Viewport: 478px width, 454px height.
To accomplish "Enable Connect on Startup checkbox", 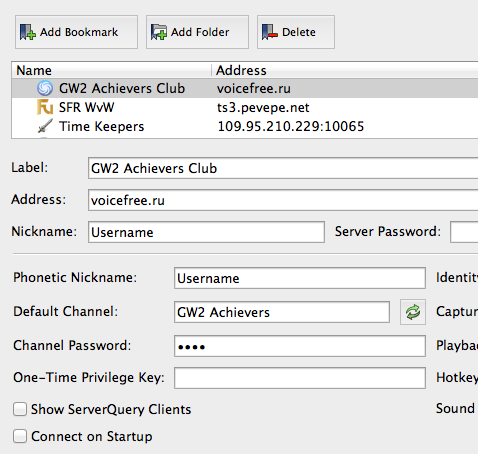I will (x=20, y=436).
